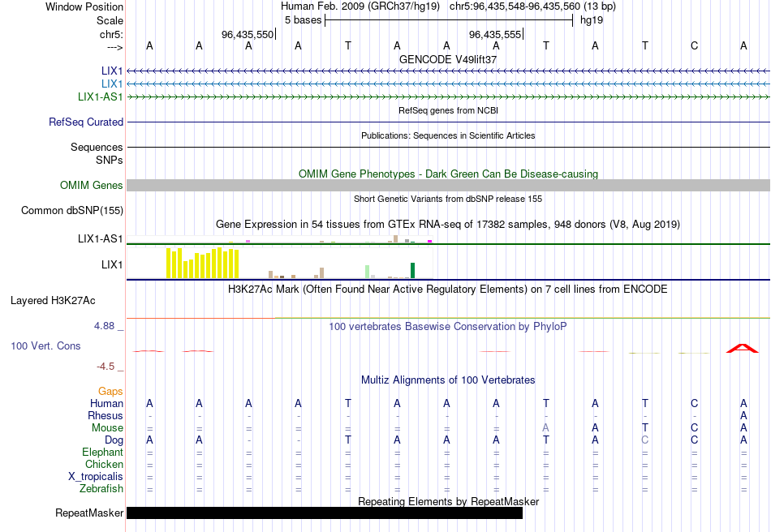Click the gray OMIM Genes item bar
Image resolution: width=771 pixels, height=532 pixels.
[448, 185]
